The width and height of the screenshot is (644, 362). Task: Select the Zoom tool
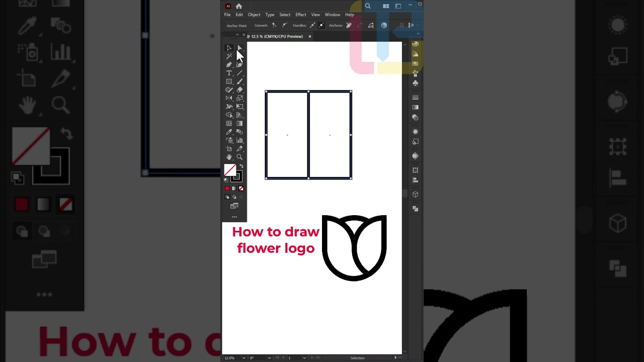[239, 157]
